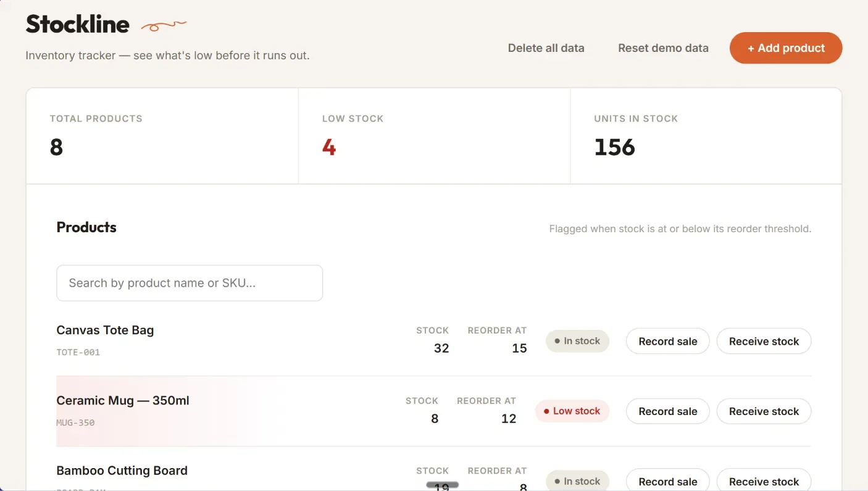This screenshot has height=491, width=868.
Task: Record sale for Bamboo Cutting Board
Action: click(x=668, y=481)
